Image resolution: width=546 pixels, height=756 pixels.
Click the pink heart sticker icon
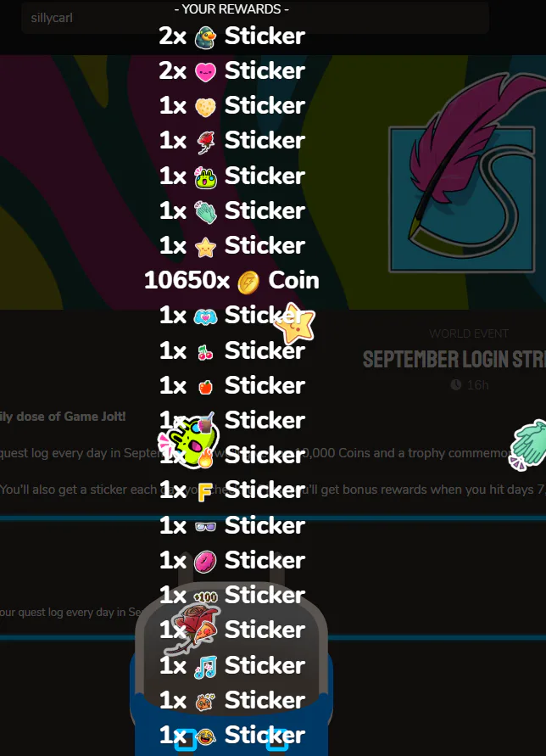[205, 72]
